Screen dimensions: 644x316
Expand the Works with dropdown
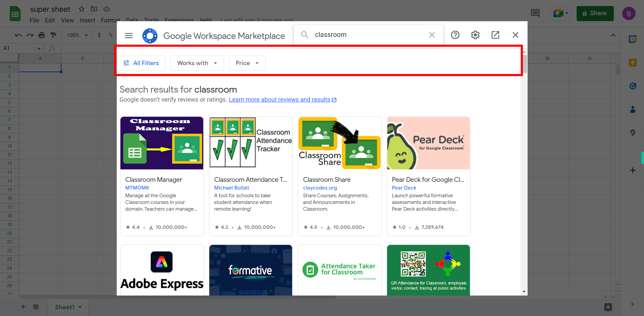(197, 63)
